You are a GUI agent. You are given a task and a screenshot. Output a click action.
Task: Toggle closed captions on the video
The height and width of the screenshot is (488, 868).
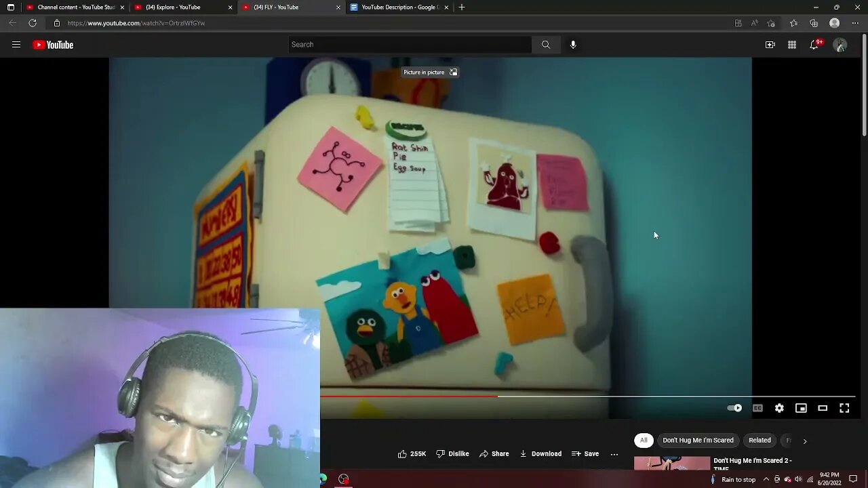[x=757, y=408]
